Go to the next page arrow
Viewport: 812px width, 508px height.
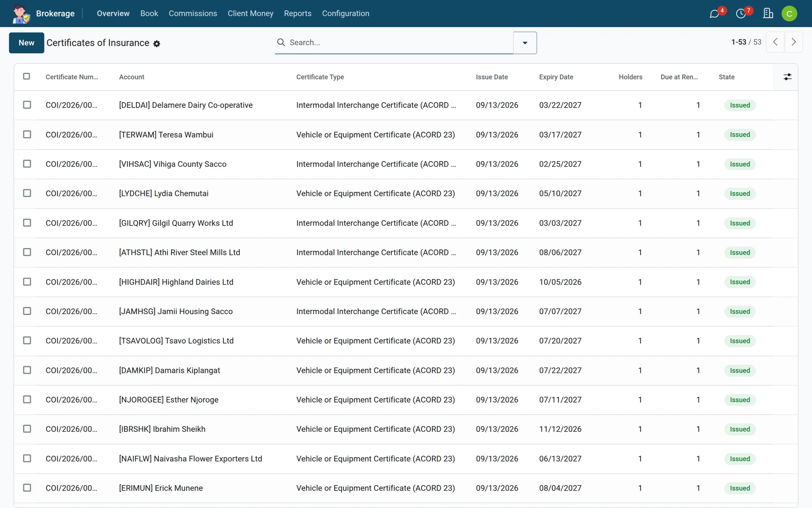click(x=794, y=42)
